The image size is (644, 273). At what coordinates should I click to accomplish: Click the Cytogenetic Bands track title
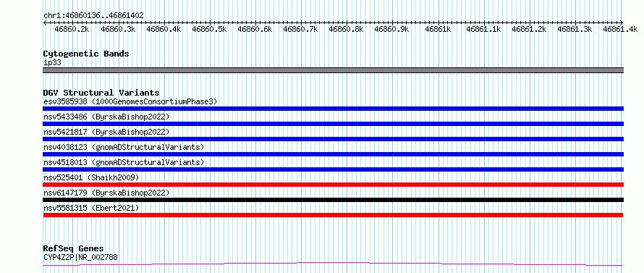pos(86,54)
